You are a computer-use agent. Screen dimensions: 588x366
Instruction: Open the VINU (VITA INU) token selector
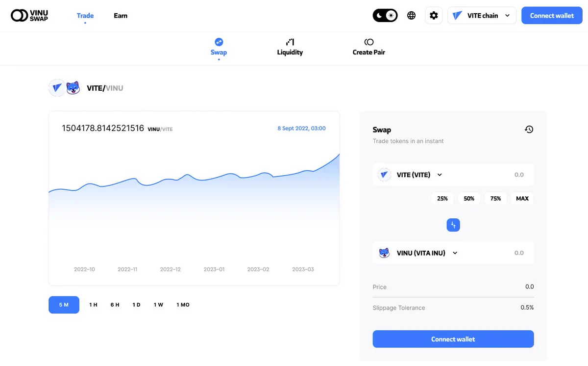point(418,253)
